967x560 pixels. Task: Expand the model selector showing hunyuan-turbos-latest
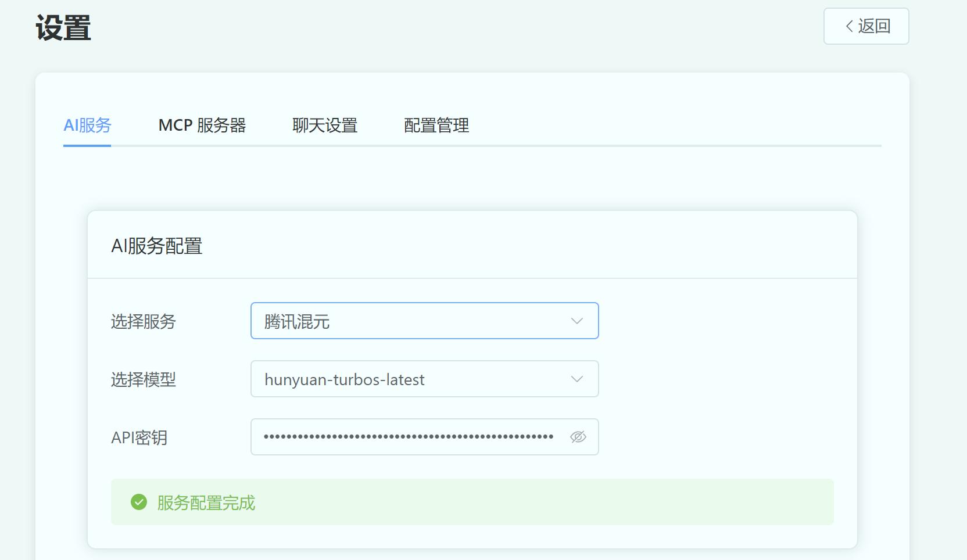(413, 379)
